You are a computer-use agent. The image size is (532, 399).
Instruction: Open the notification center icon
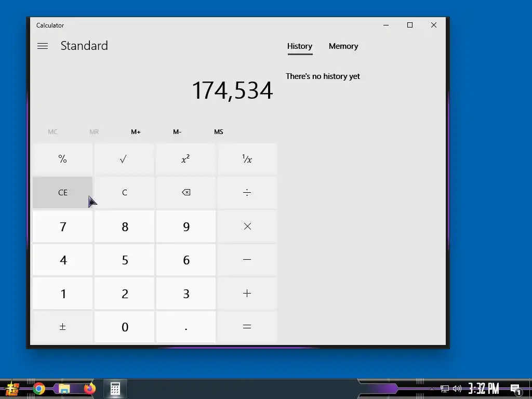pyautogui.click(x=515, y=389)
